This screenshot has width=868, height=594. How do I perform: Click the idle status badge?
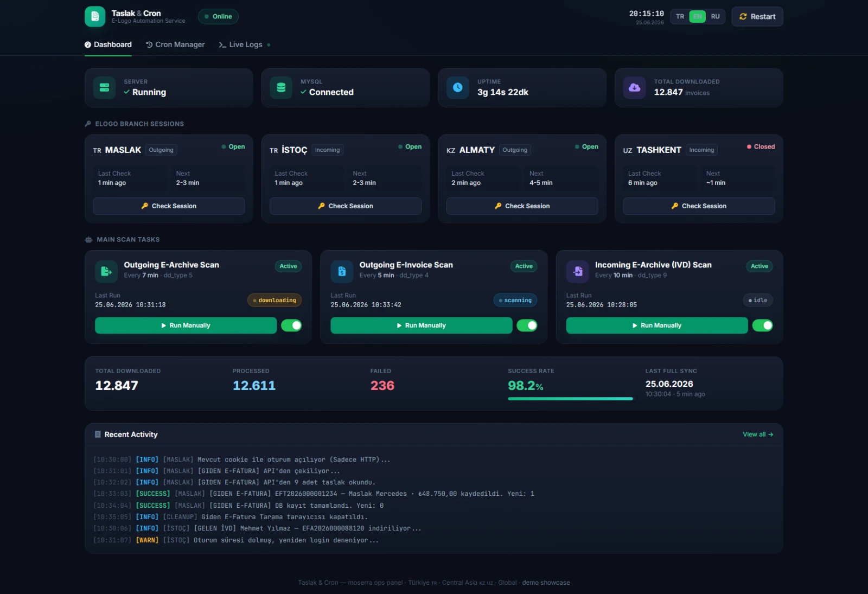758,301
